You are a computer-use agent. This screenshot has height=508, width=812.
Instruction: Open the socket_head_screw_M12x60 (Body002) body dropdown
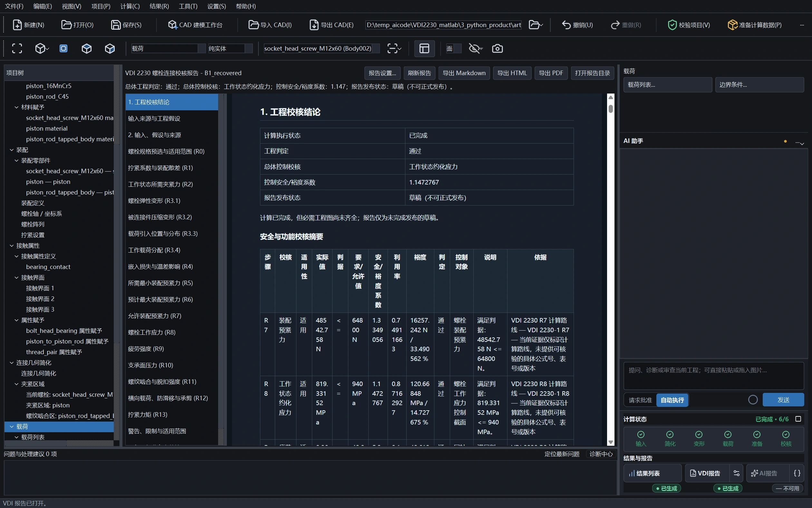[x=322, y=48]
